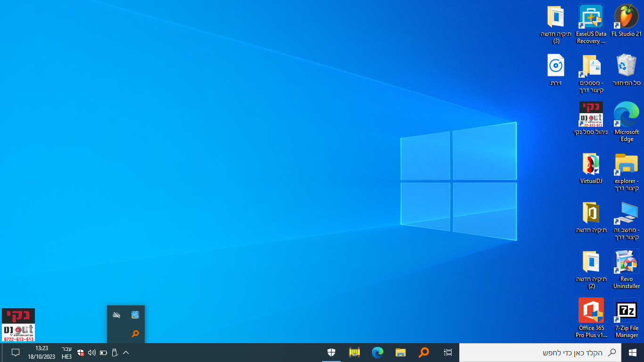
Task: Click the orange magnifier in tray overflow
Action: click(135, 334)
